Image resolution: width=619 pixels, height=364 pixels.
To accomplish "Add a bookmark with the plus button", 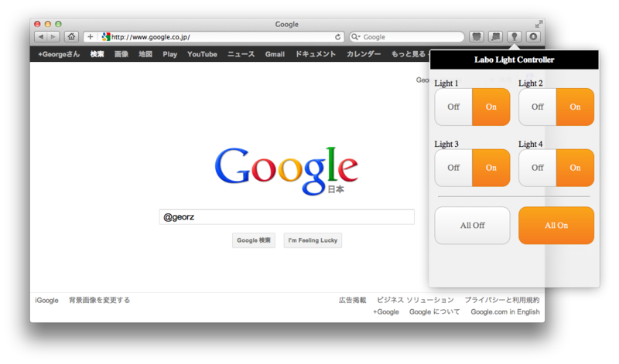I will click(90, 36).
